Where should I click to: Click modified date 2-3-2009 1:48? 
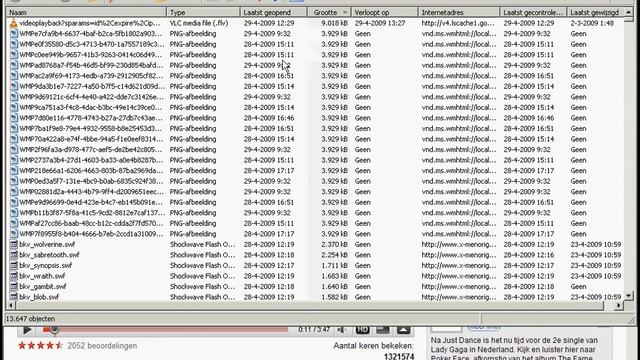tap(592, 23)
